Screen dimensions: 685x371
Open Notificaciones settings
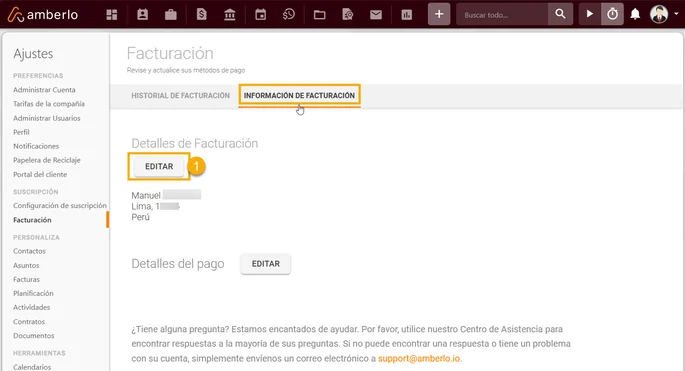[36, 146]
